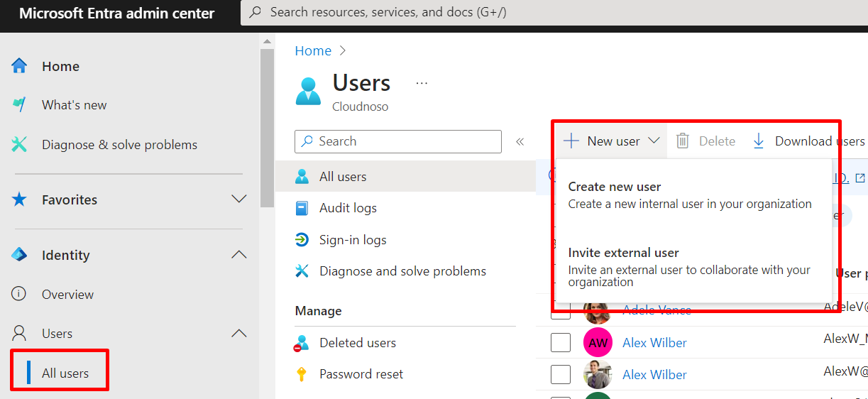Click Download users toolbar button
The width and height of the screenshot is (868, 399).
coord(809,141)
